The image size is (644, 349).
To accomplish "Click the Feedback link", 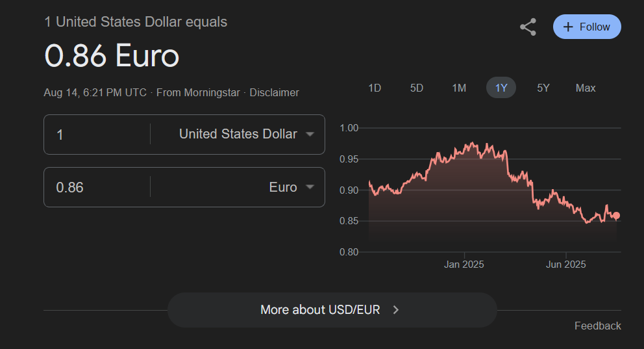I will click(x=598, y=326).
